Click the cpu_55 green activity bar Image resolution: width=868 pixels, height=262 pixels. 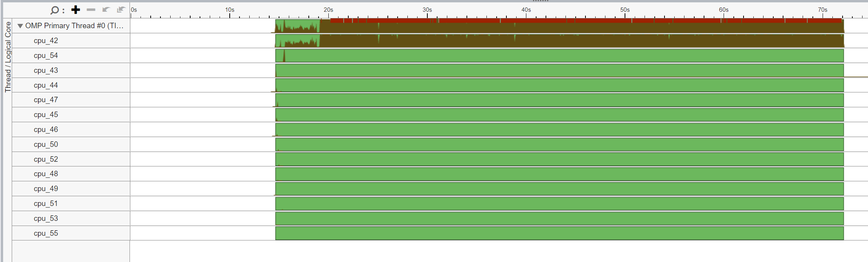pyautogui.click(x=560, y=233)
